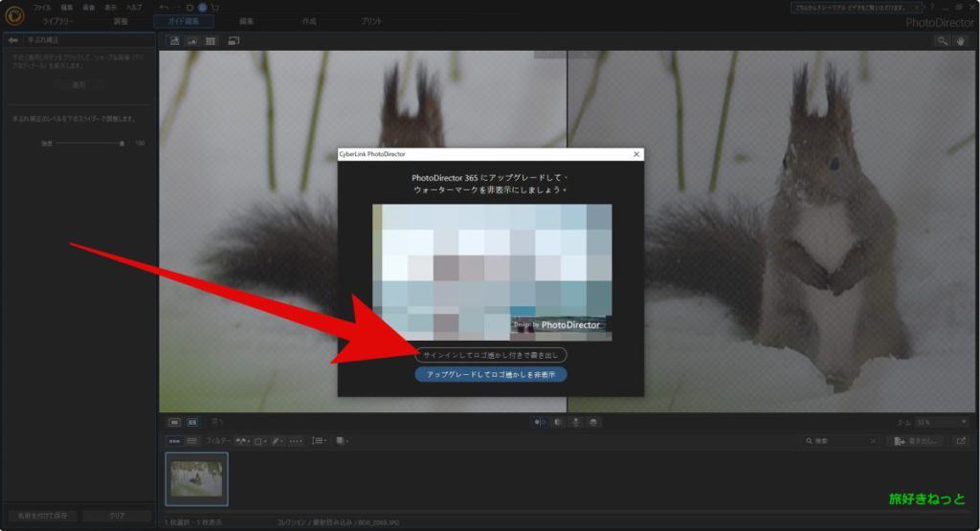
Task: Open the edited-status brush filter dropdown
Action: (278, 441)
